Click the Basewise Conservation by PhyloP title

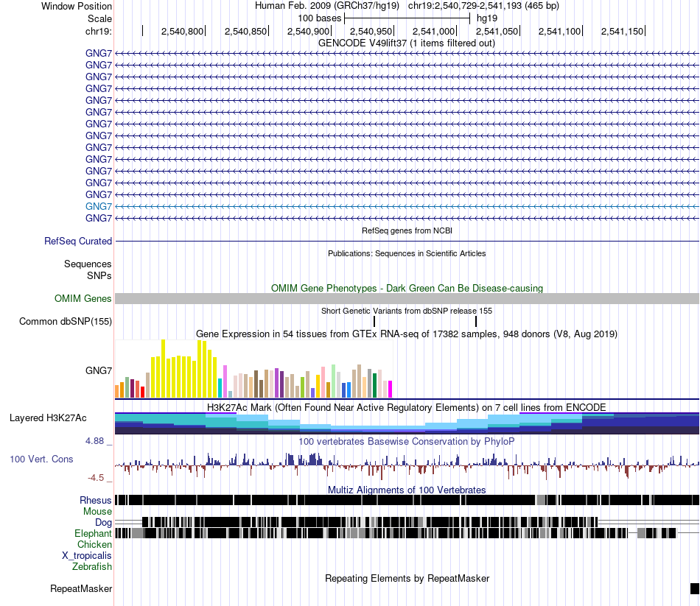click(x=407, y=441)
